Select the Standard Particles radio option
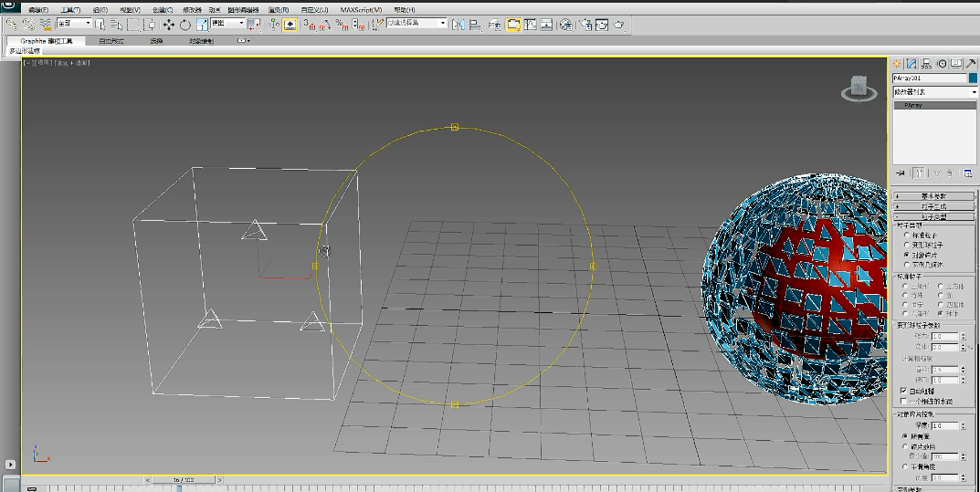 (x=906, y=236)
